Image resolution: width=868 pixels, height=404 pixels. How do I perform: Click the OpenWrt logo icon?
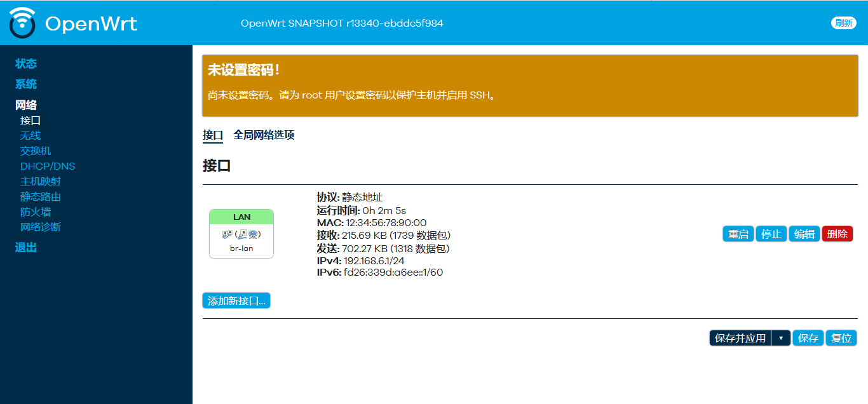tap(23, 23)
